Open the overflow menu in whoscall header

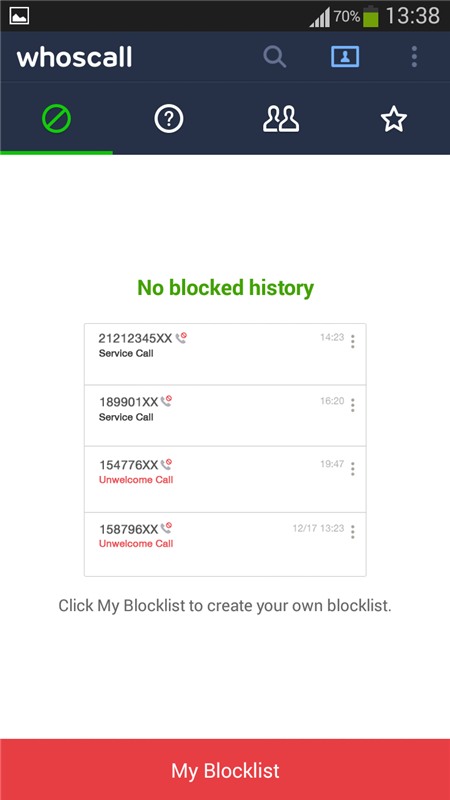414,57
